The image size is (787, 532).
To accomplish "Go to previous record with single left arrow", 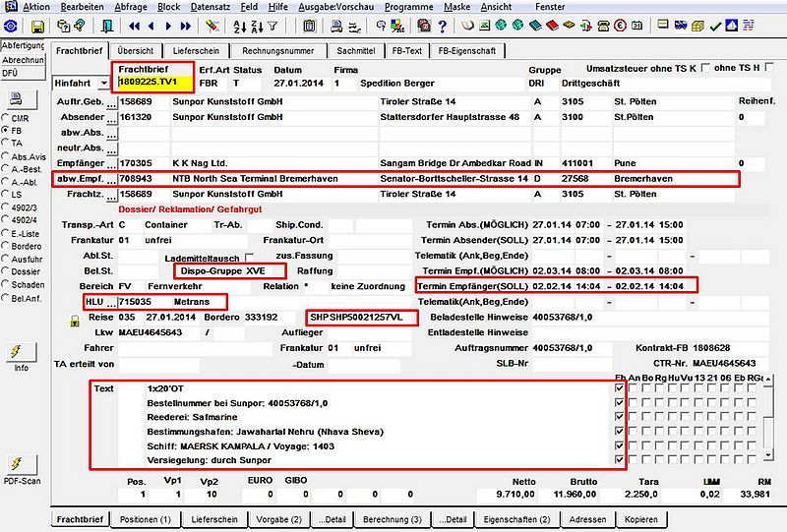I will [151, 27].
